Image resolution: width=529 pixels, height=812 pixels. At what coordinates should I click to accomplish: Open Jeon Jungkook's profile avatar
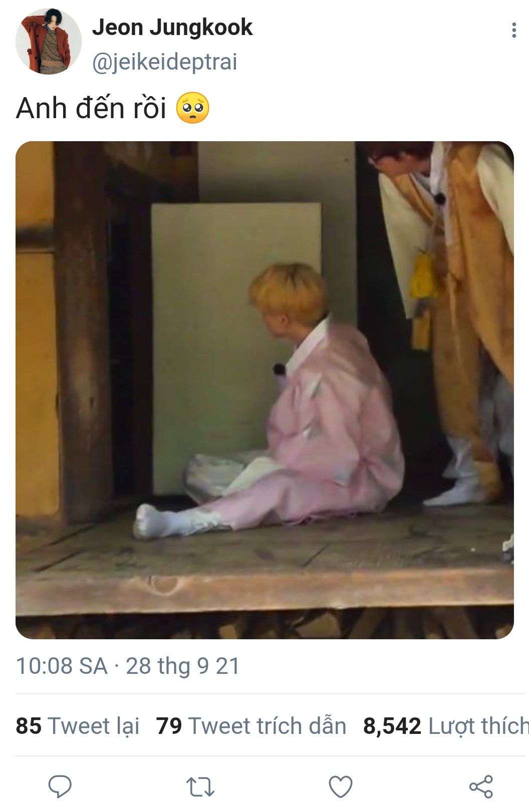coord(49,42)
